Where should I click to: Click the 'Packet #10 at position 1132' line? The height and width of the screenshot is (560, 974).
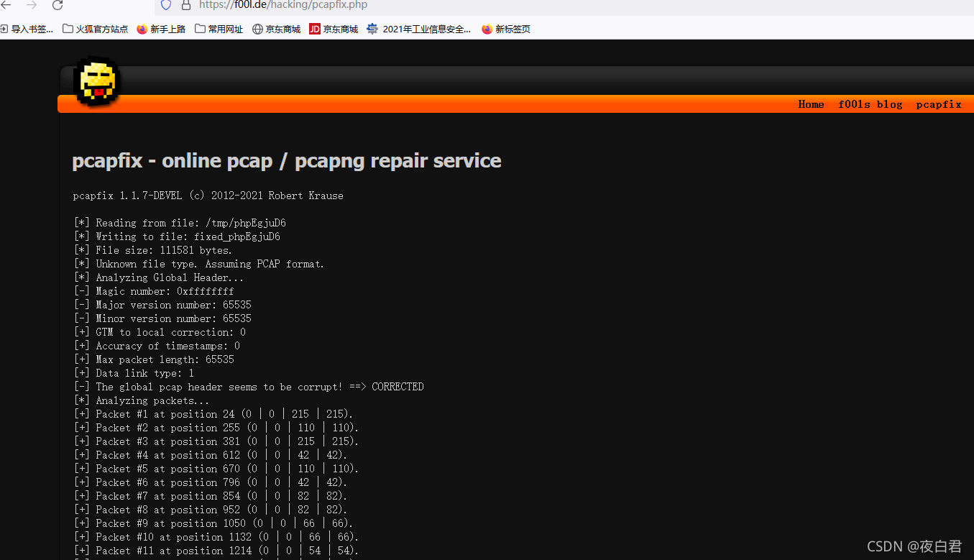(216, 537)
